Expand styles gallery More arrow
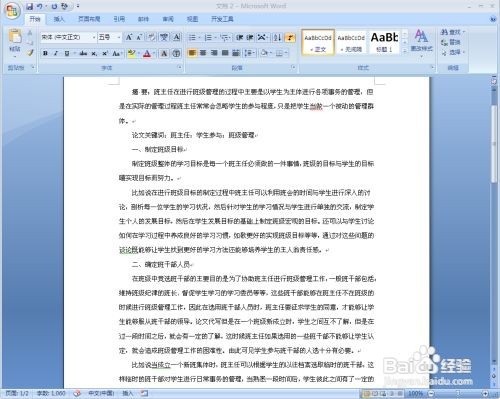 (405, 51)
